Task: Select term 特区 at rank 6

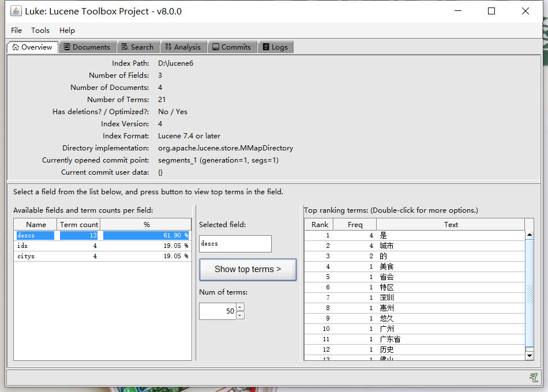Action: tap(415, 287)
